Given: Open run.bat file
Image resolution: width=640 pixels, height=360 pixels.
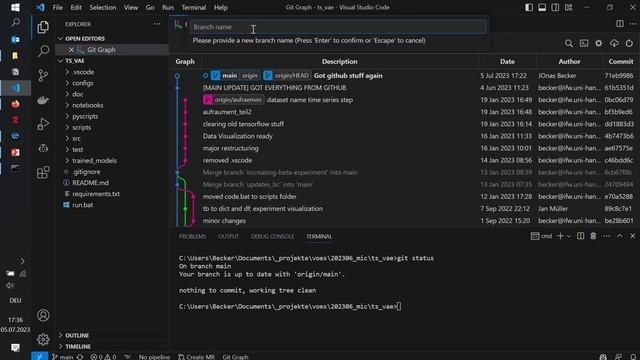Looking at the screenshot, I should coord(82,205).
